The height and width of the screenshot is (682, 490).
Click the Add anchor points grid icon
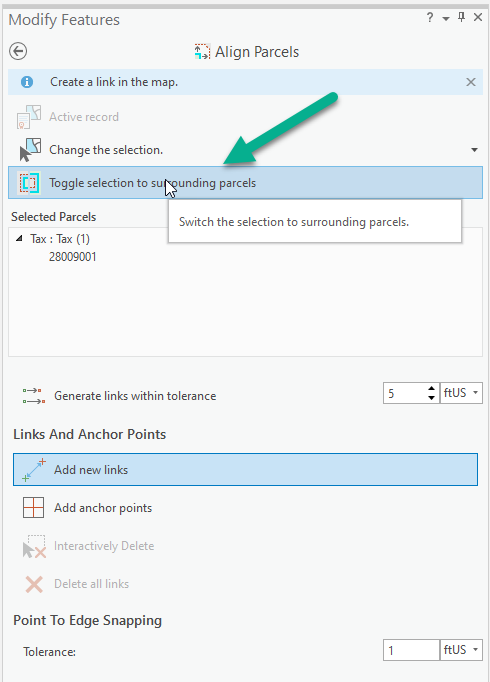(33, 508)
